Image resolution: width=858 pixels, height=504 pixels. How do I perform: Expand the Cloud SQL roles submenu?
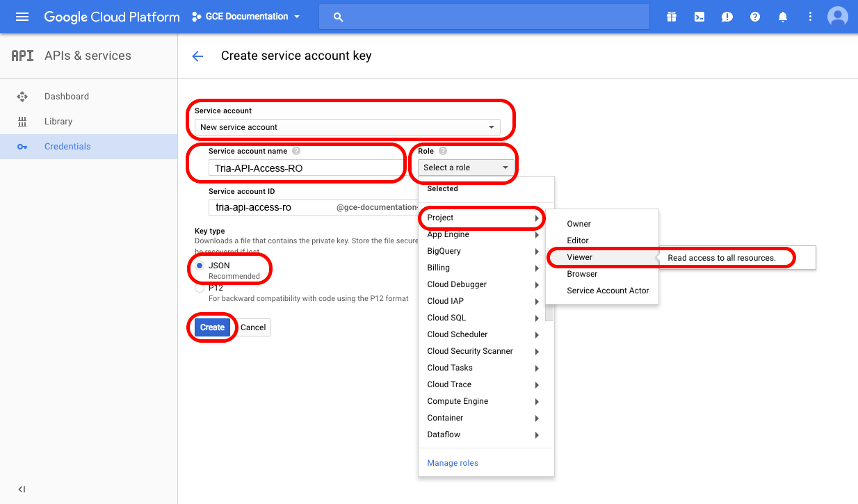point(485,318)
